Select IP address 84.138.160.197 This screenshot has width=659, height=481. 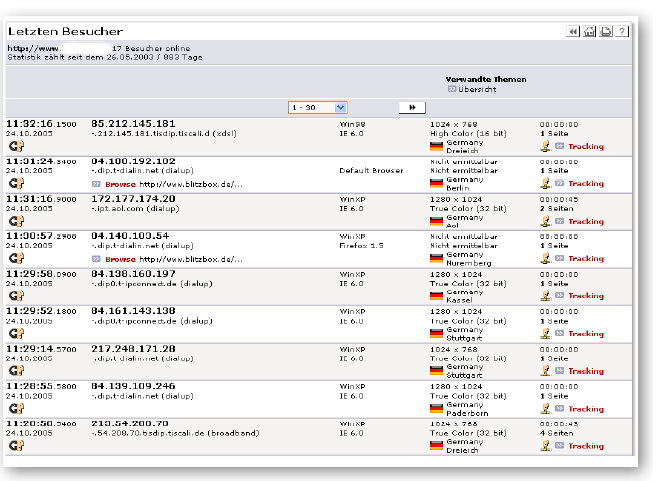pyautogui.click(x=133, y=273)
